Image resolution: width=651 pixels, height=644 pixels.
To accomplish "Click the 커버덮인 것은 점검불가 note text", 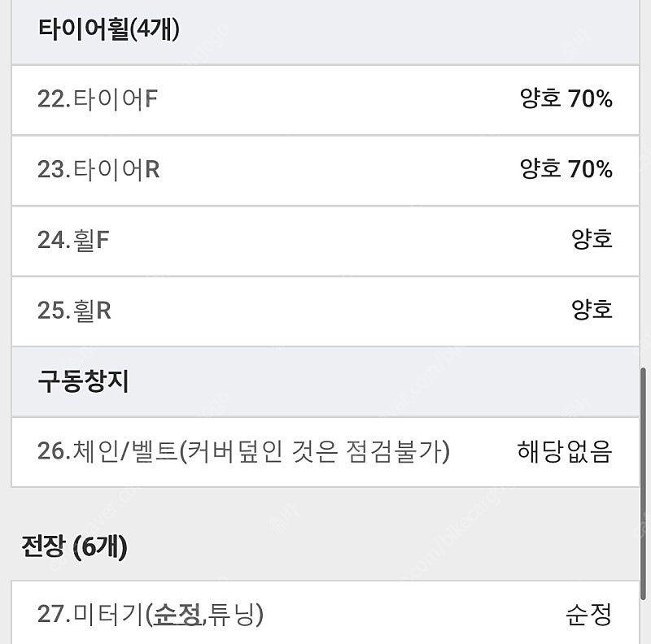I will click(x=315, y=451).
